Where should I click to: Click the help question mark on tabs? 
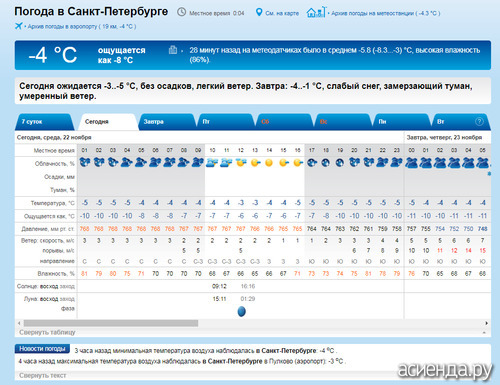click(x=479, y=121)
